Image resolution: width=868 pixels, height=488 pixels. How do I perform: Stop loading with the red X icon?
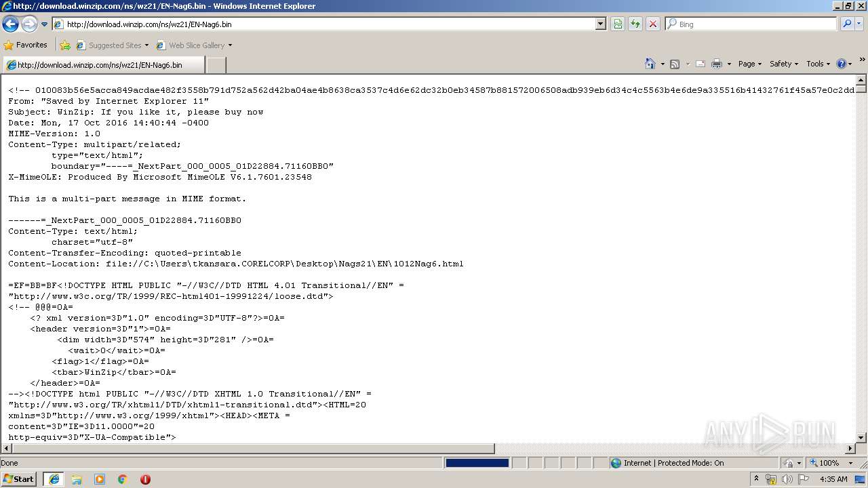(x=653, y=24)
